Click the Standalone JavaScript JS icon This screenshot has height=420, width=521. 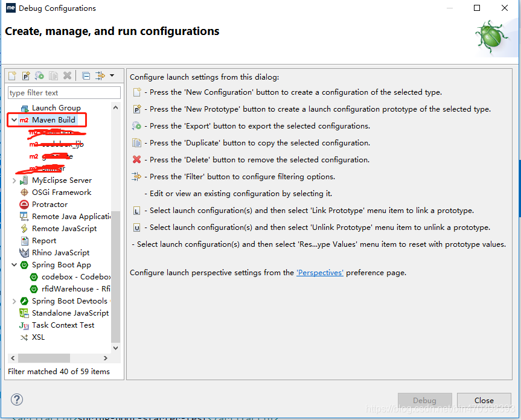(24, 313)
